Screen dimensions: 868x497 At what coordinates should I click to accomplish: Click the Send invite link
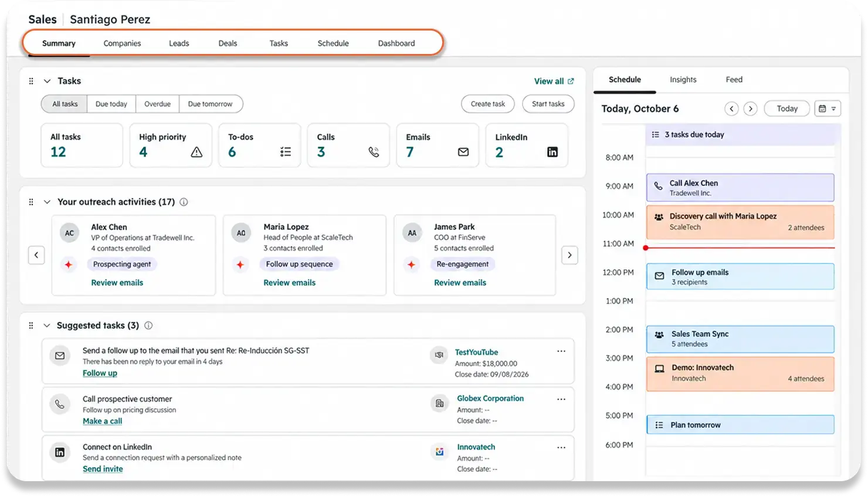(103, 469)
